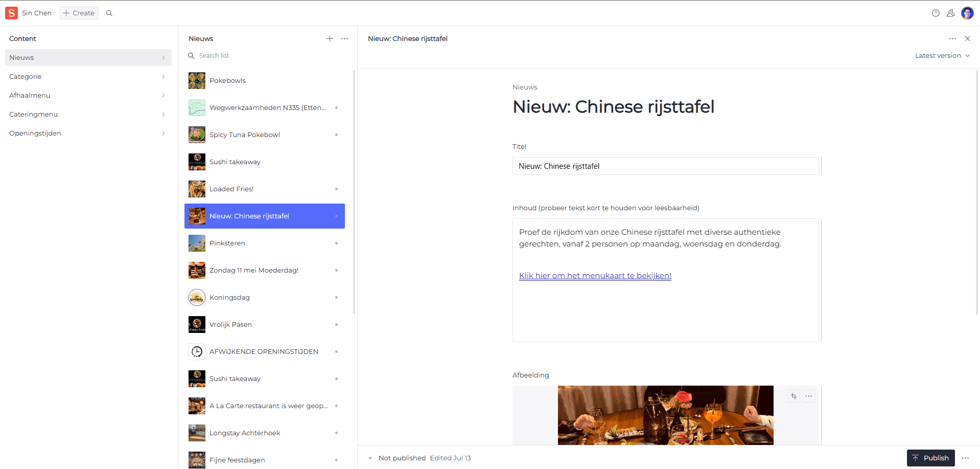Expand the Latest version dropdown
The height and width of the screenshot is (469, 980).
pyautogui.click(x=942, y=55)
